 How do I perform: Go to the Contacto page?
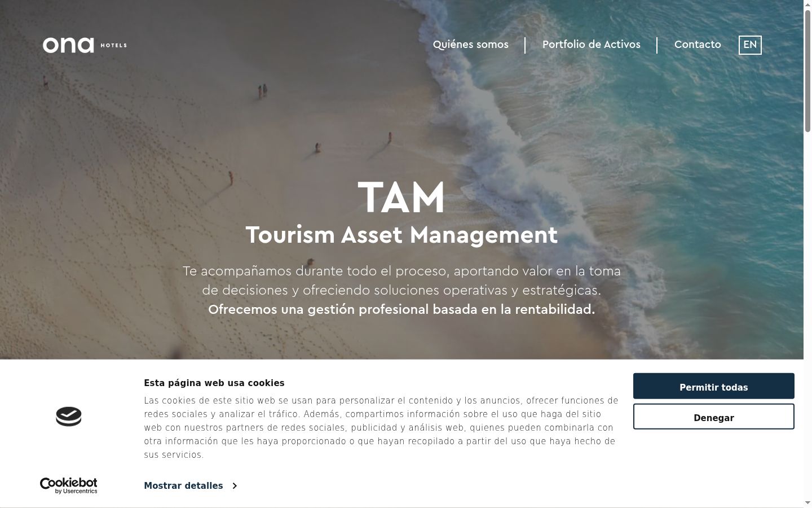click(698, 45)
